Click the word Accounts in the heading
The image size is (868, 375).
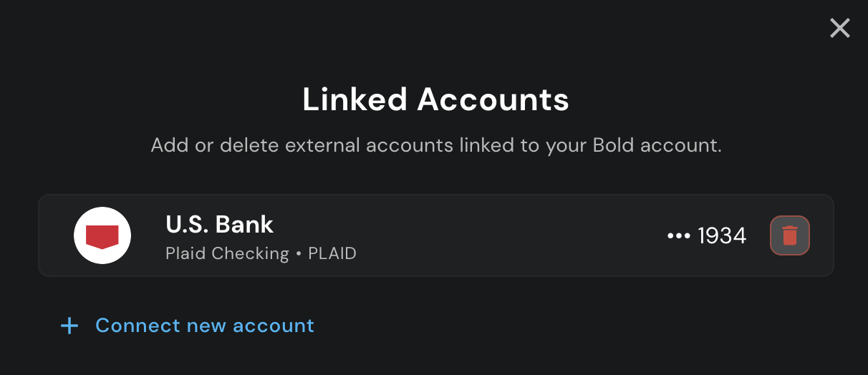pyautogui.click(x=493, y=99)
